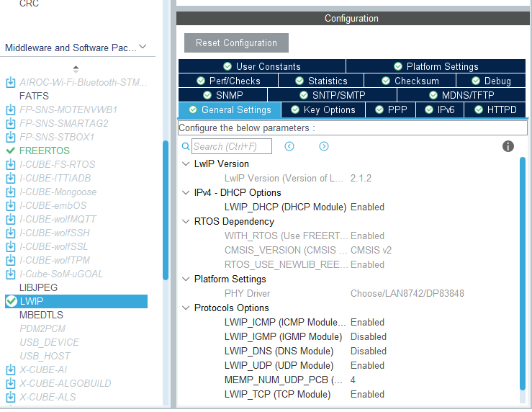Switch to Platform Settings tab
The width and height of the screenshot is (532, 412).
(x=436, y=66)
